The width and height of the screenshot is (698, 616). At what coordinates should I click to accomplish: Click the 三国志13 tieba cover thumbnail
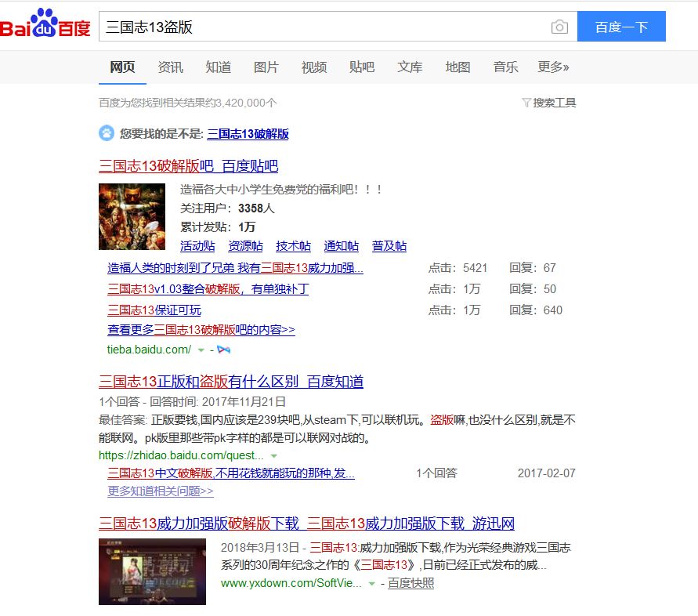[132, 216]
